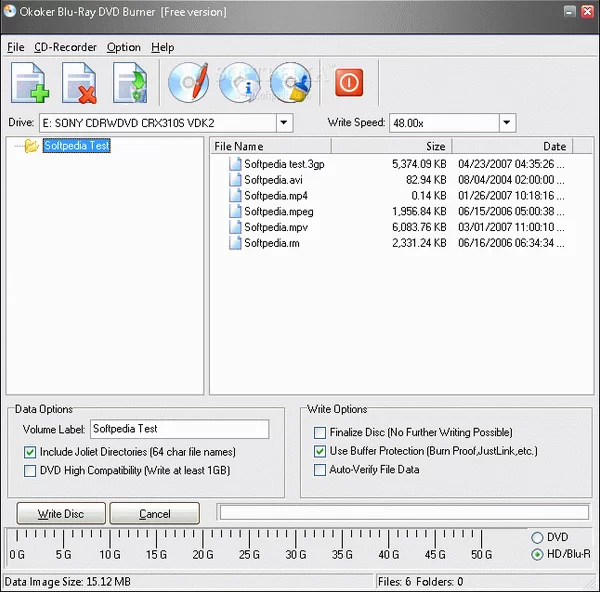Open the CD-Recorder menu
600x592 pixels.
coord(65,47)
